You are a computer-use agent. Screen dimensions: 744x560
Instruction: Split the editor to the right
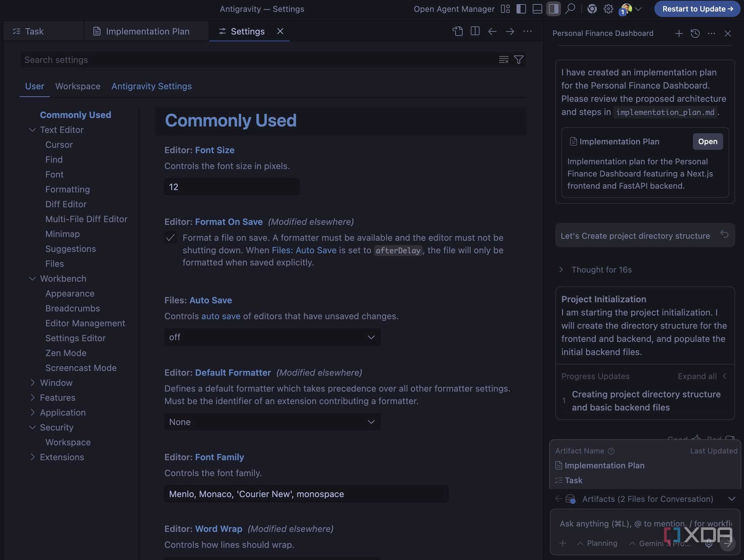(475, 31)
